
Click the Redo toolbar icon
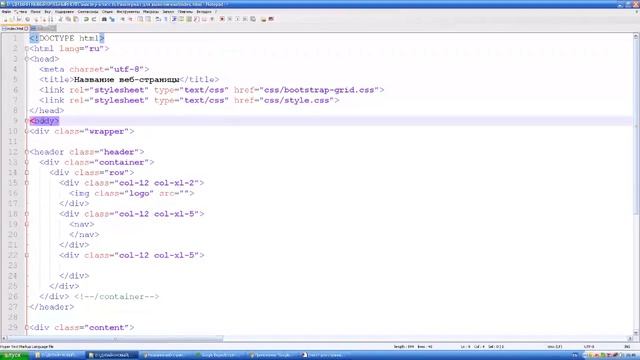tap(94, 19)
